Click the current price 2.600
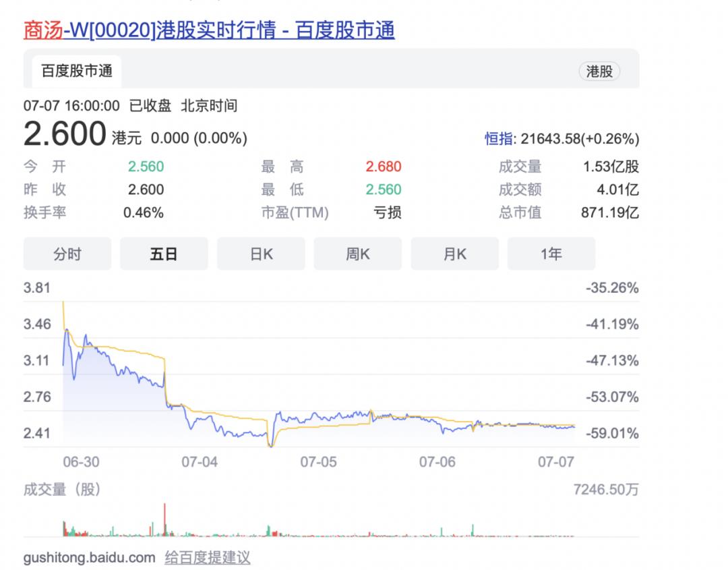728x570 pixels. (x=65, y=134)
